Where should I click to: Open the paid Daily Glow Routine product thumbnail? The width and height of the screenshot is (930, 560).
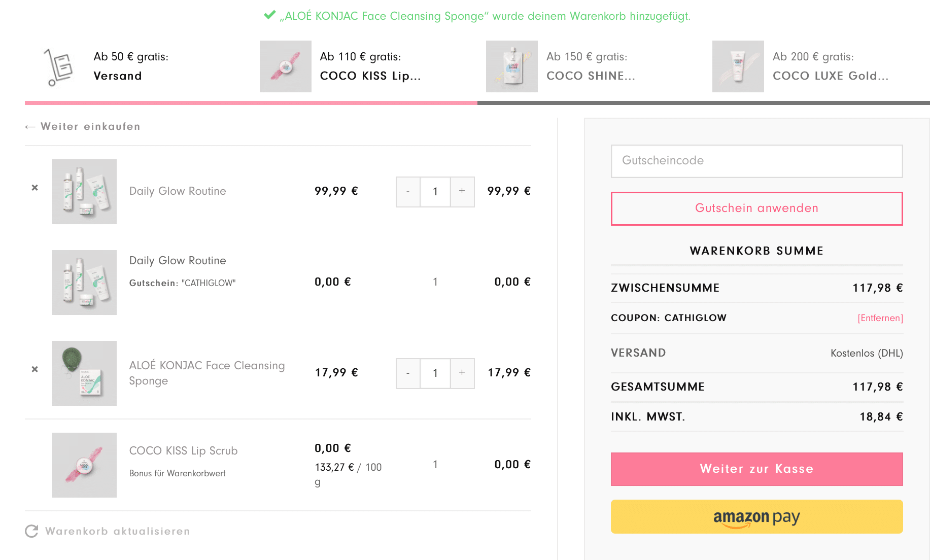(x=84, y=192)
